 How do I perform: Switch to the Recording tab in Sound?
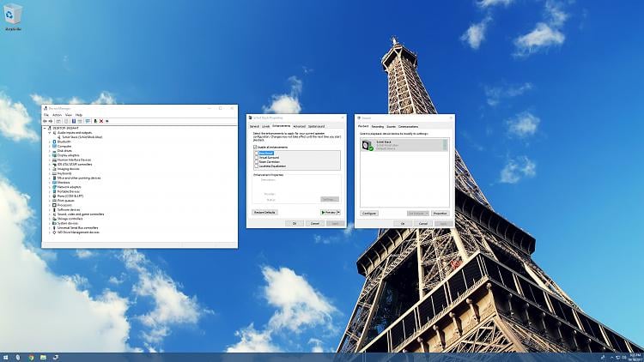tap(378, 126)
